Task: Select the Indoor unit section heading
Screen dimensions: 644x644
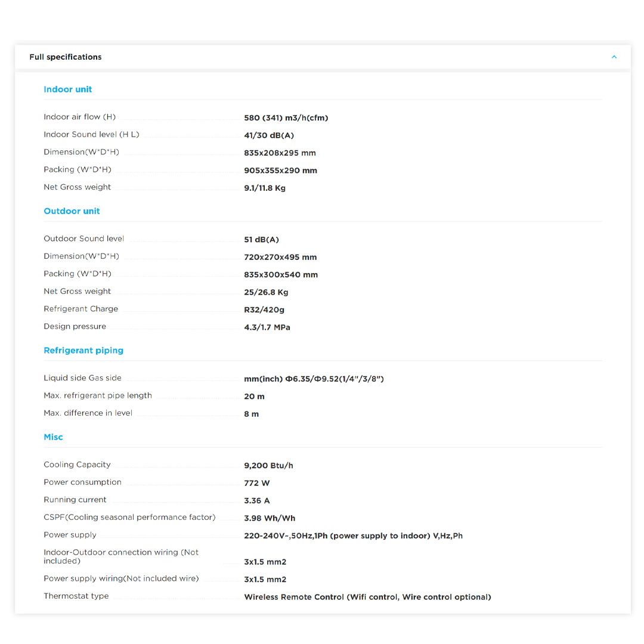Action: (68, 89)
